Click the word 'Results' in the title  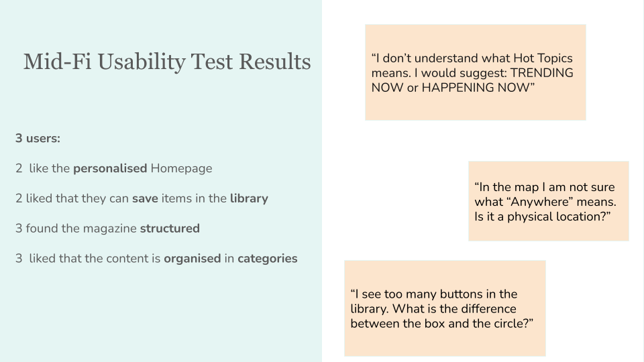tap(275, 62)
